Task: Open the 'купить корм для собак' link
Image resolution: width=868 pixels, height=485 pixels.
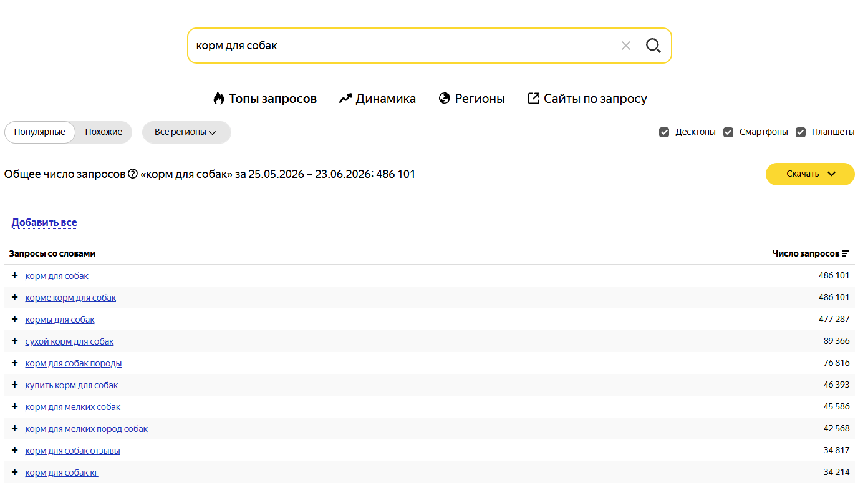Action: 72,385
